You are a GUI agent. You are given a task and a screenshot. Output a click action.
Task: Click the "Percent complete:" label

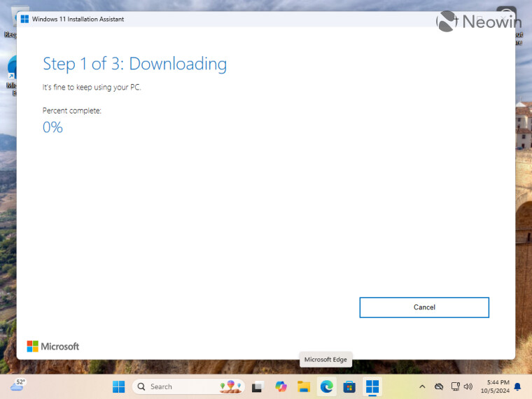coord(72,111)
